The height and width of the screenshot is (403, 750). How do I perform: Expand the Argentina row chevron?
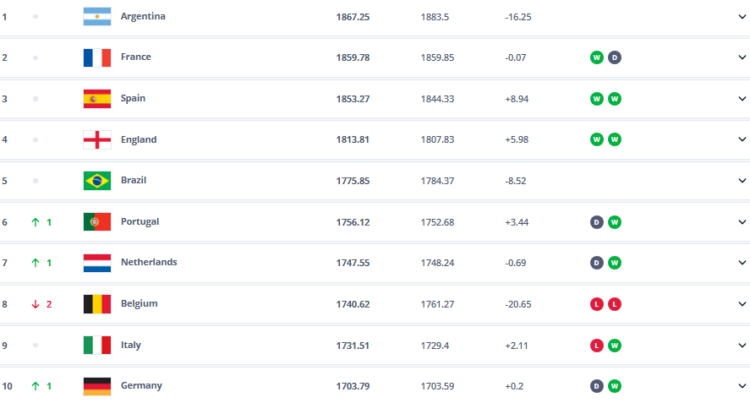[742, 17]
